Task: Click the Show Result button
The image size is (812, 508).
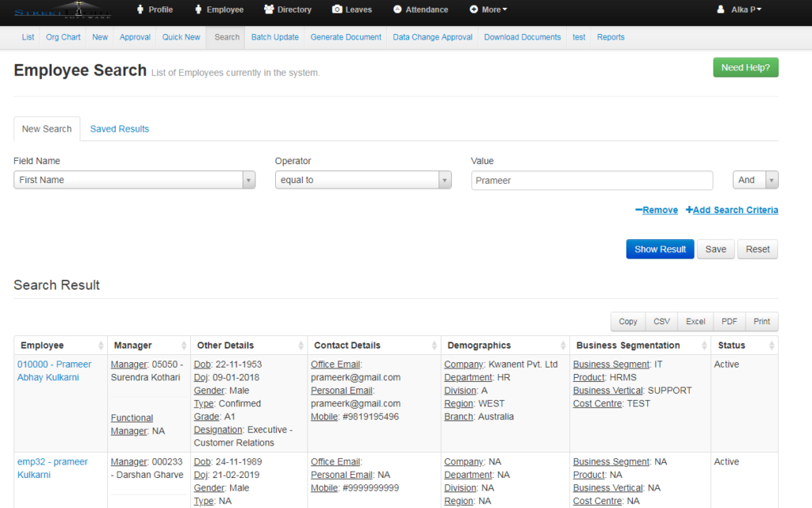Action: [x=660, y=249]
